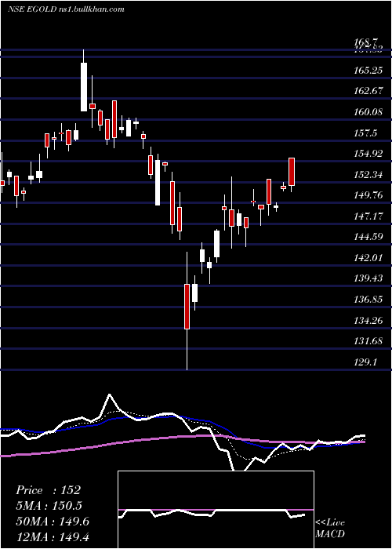Viewport: 392px width, 549px height.
Task: Click the 134.26 price axis label
Action: (x=369, y=320)
